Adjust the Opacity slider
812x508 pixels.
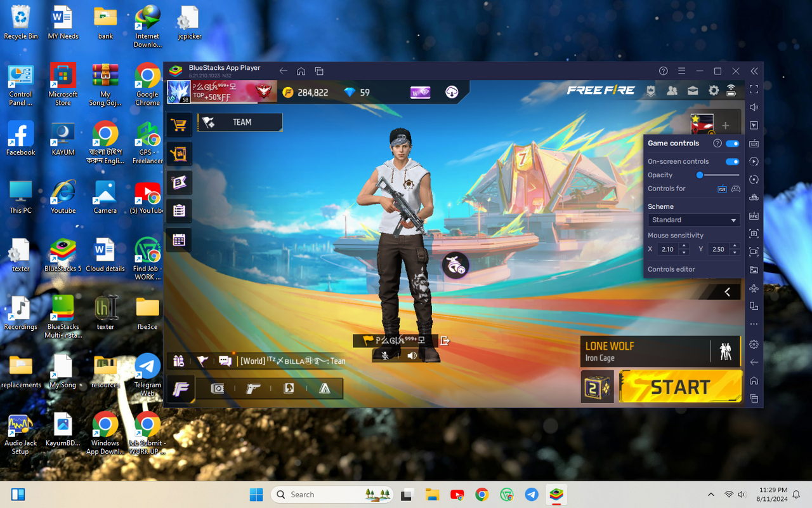(717, 175)
